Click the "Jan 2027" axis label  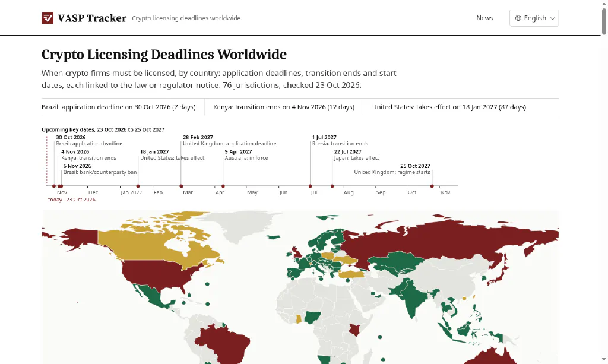coord(131,192)
